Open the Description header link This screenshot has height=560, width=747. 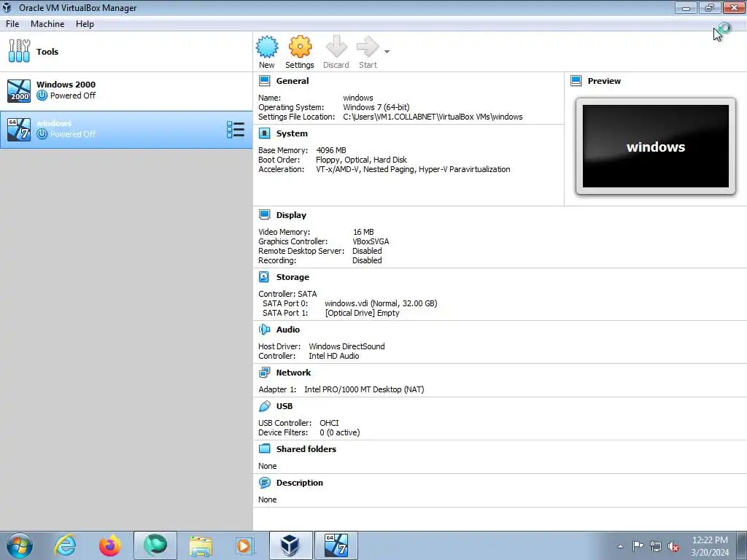tap(299, 483)
